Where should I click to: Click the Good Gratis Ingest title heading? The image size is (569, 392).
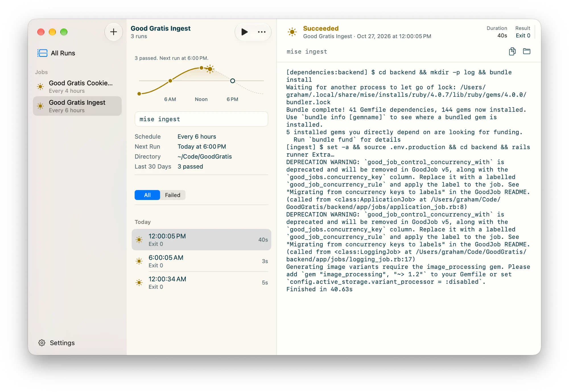point(160,28)
